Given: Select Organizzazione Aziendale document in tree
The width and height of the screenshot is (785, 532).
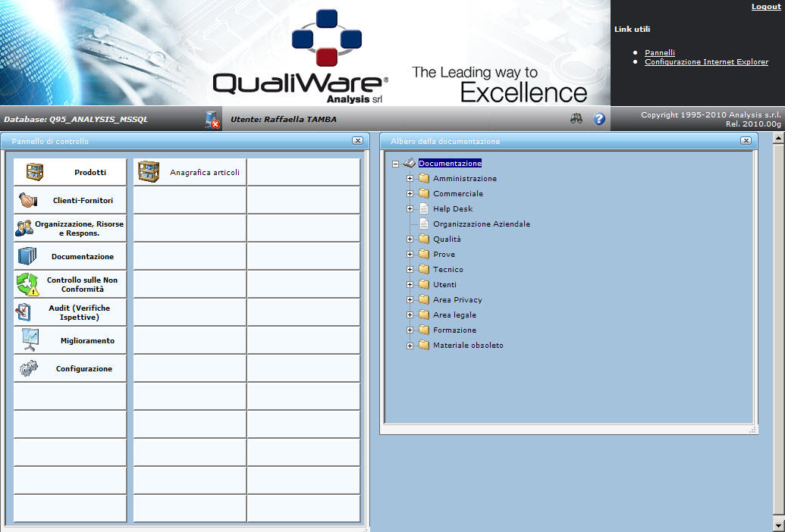Looking at the screenshot, I should click(481, 224).
